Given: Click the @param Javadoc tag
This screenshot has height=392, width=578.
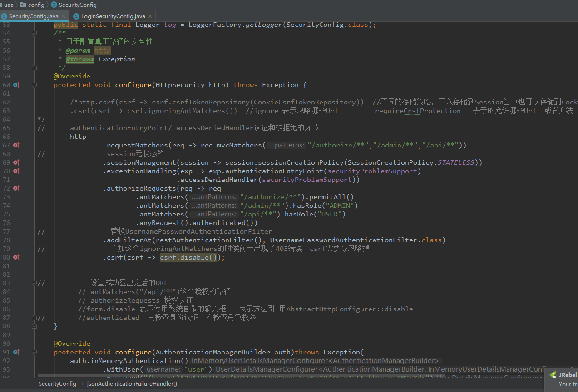Looking at the screenshot, I should click(x=78, y=50).
